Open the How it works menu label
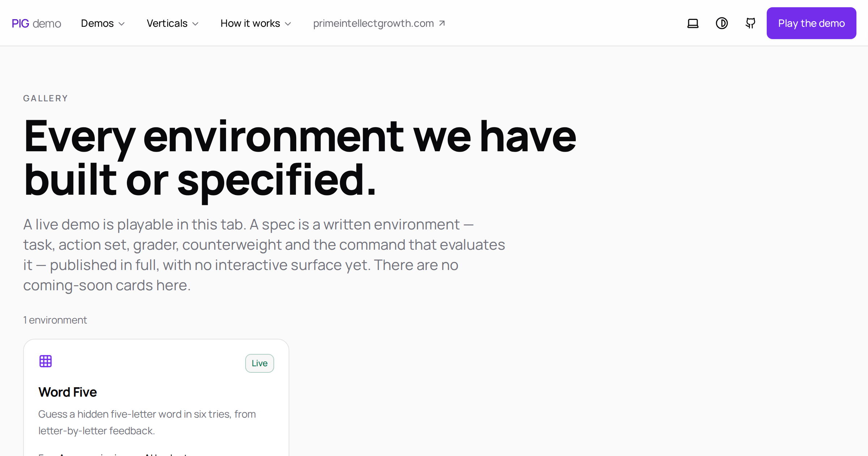868x456 pixels. point(250,23)
